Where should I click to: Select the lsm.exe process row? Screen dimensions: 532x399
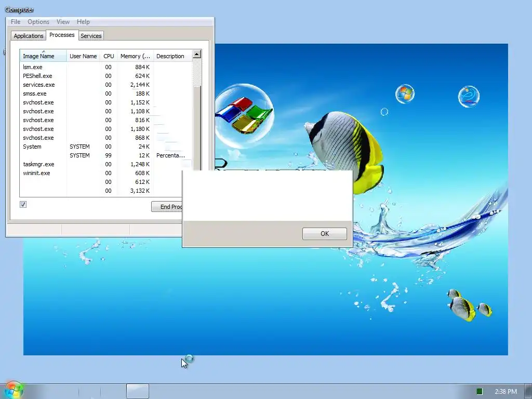(x=106, y=67)
